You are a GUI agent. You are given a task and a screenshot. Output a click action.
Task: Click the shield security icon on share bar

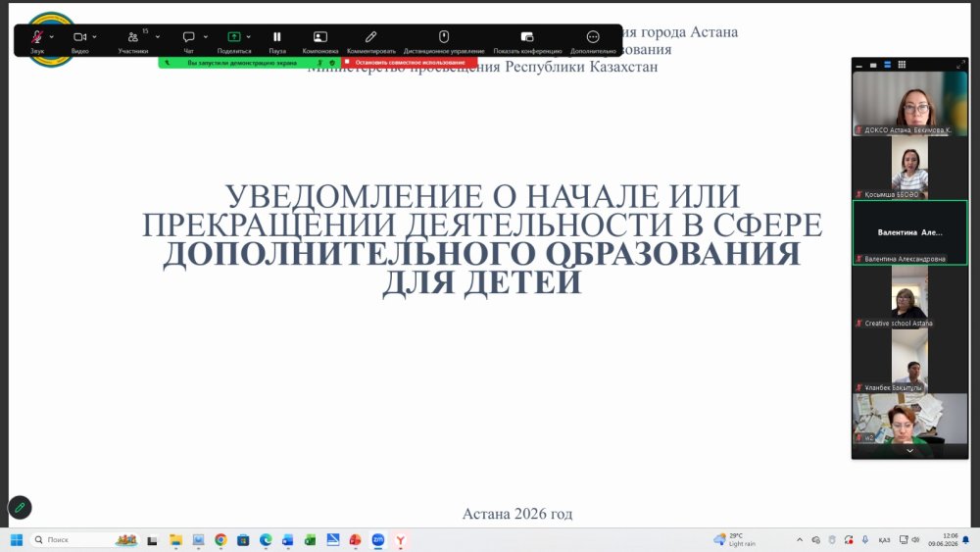pos(332,63)
